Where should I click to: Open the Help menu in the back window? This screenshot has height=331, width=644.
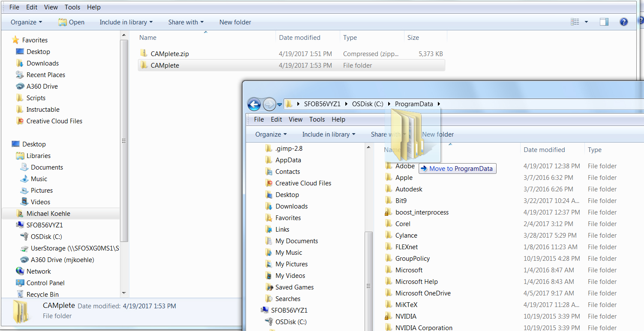click(x=93, y=7)
